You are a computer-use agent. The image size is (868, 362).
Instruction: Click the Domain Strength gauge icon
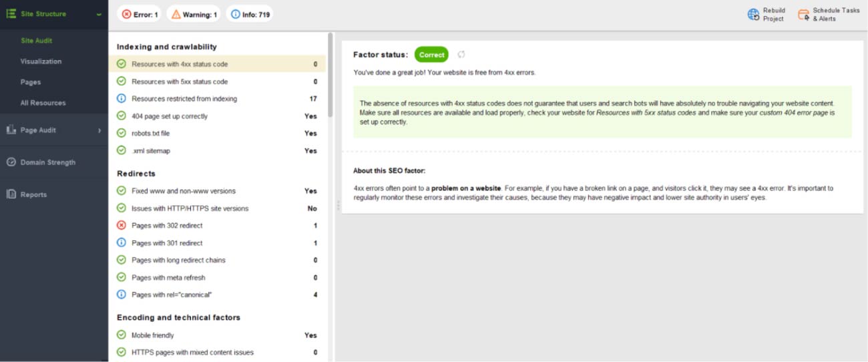[11, 162]
